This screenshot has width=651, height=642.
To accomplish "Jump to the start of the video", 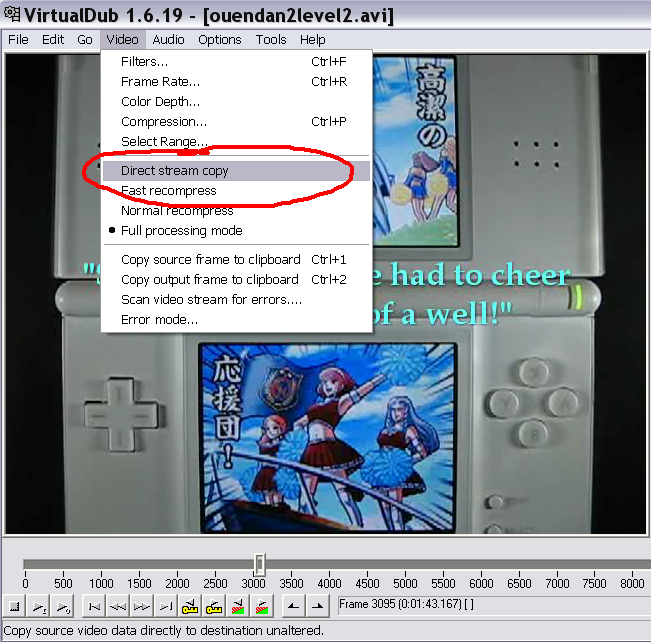I will [94, 606].
